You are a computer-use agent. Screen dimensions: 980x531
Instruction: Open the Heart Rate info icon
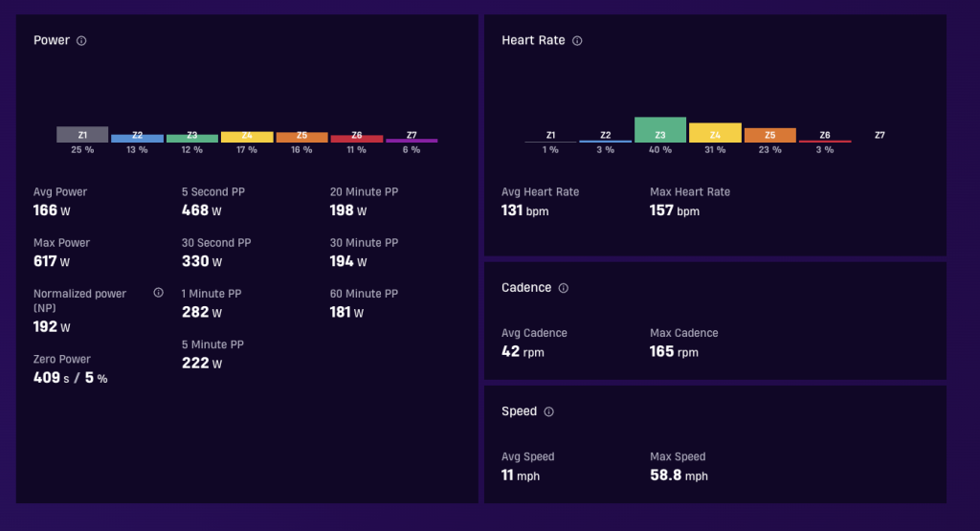577,40
